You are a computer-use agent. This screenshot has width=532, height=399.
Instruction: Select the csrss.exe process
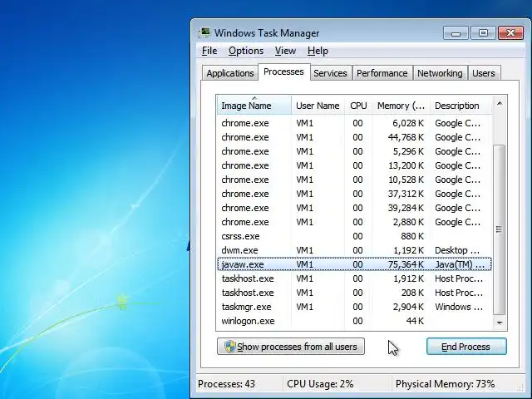point(354,236)
